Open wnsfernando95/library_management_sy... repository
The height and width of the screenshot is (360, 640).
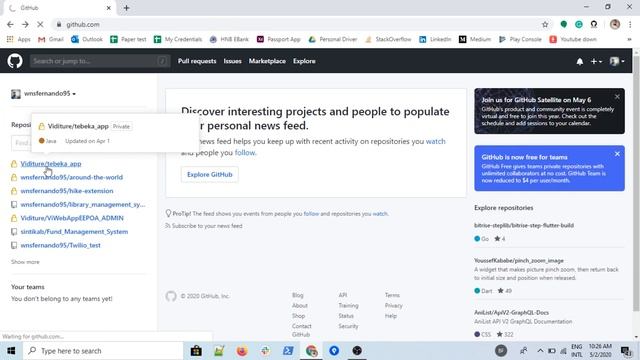pyautogui.click(x=83, y=204)
